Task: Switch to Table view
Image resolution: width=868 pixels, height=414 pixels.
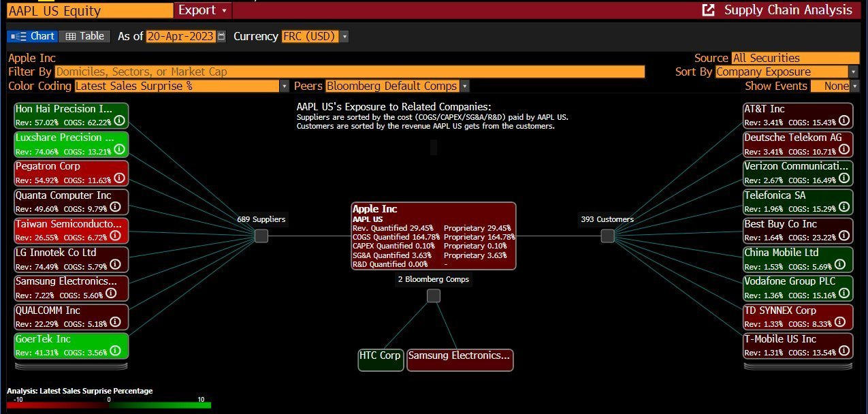Action: point(84,36)
